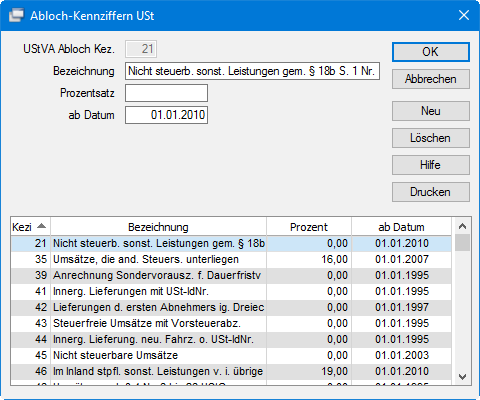Click the scrollbar up arrow
The height and width of the screenshot is (400, 480).
coord(462,226)
